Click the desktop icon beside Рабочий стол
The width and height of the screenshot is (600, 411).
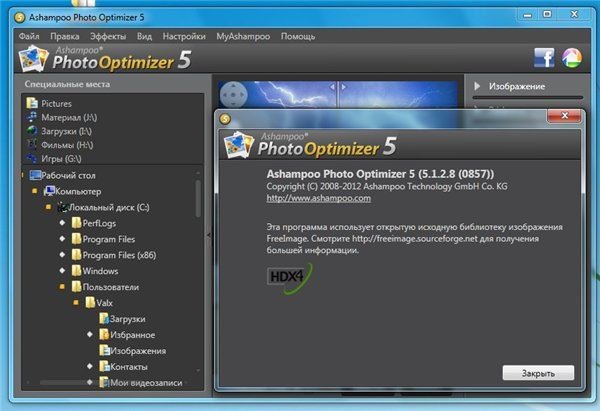tap(35, 175)
